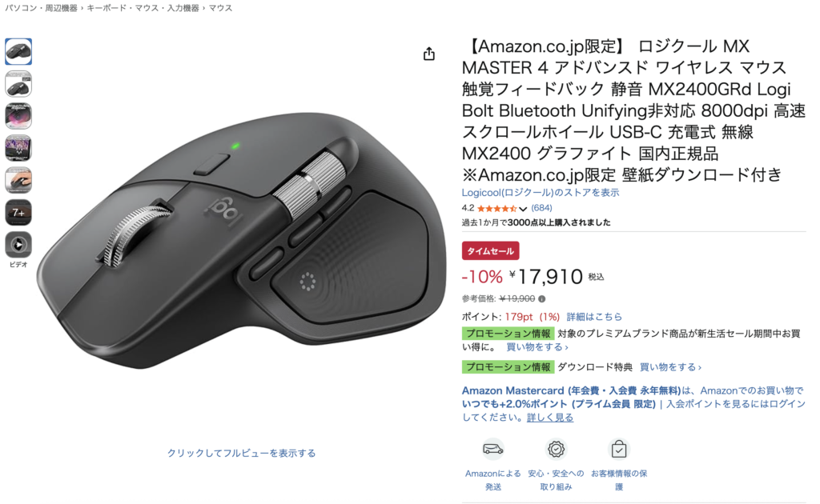Play the product video thumbnail

[18, 245]
